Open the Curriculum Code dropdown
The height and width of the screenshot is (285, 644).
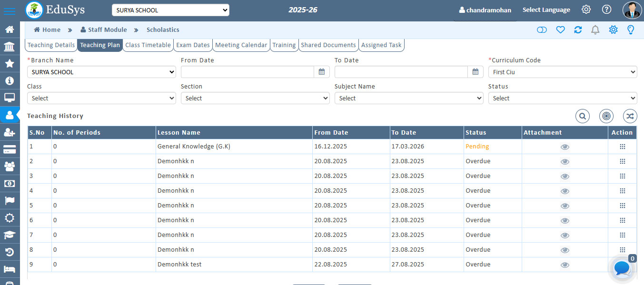[562, 72]
